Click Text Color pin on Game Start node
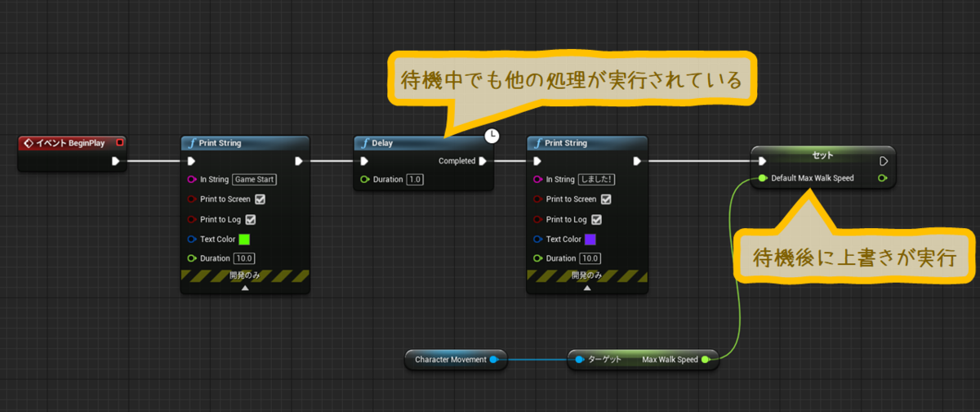Image resolution: width=980 pixels, height=412 pixels. pos(192,239)
